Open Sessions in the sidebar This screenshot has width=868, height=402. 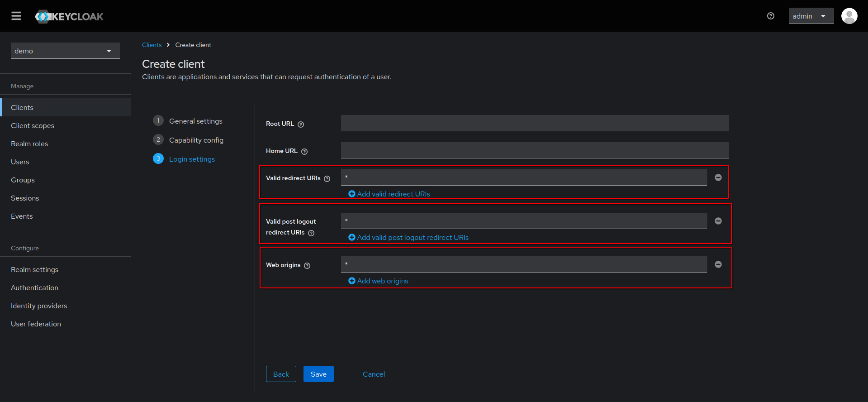tap(66, 198)
